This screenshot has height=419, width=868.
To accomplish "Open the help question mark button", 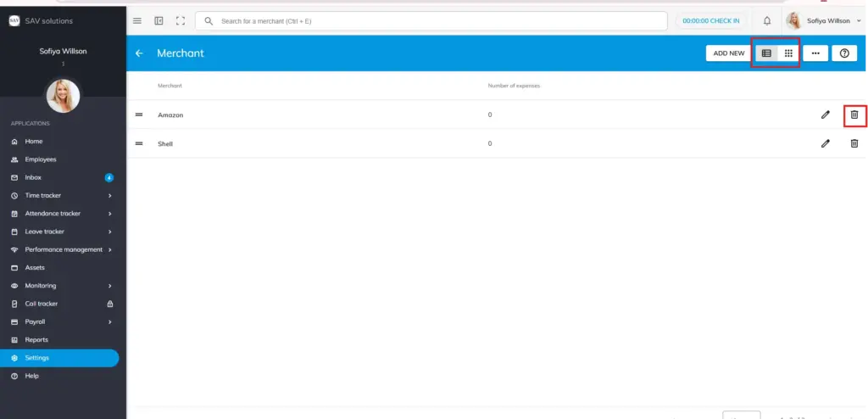I will click(844, 53).
